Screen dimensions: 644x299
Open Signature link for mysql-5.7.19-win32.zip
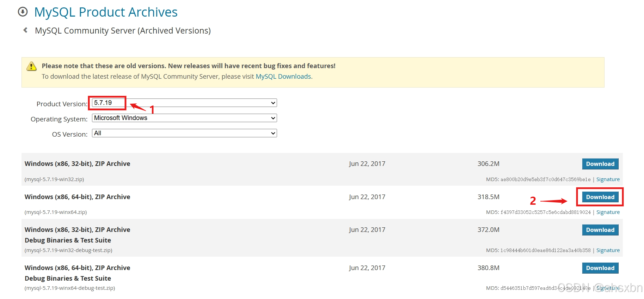(608, 179)
